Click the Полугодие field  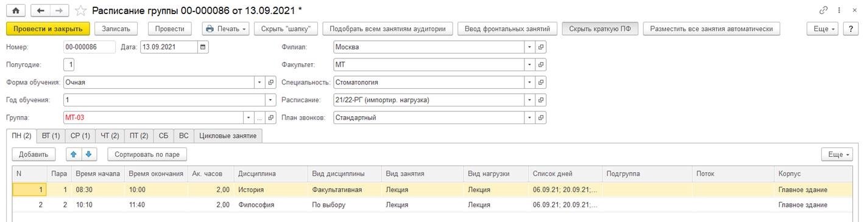click(69, 64)
